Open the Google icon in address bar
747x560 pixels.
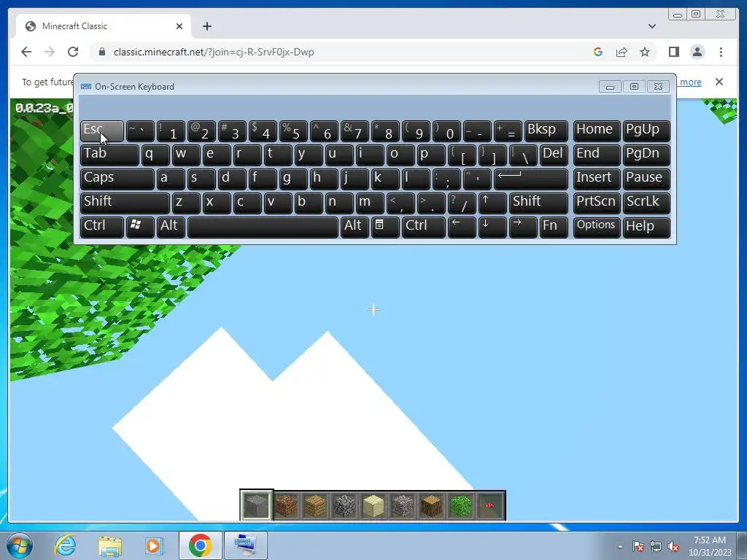click(x=598, y=52)
